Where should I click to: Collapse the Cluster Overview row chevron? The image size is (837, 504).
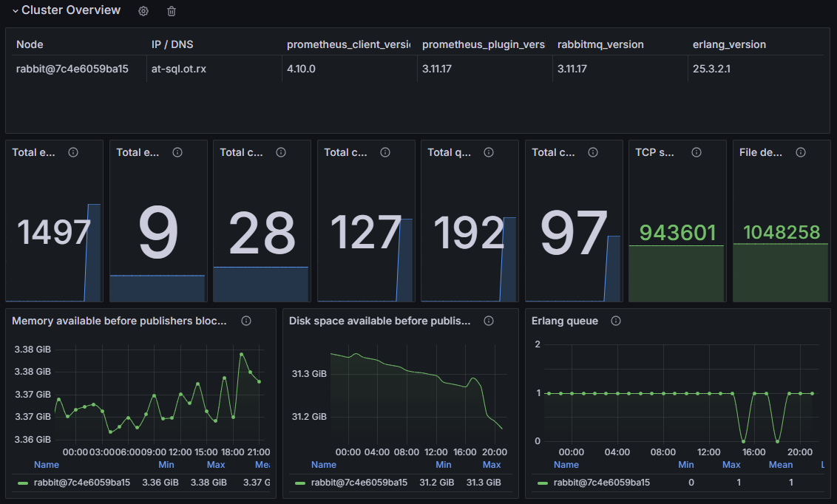click(15, 11)
